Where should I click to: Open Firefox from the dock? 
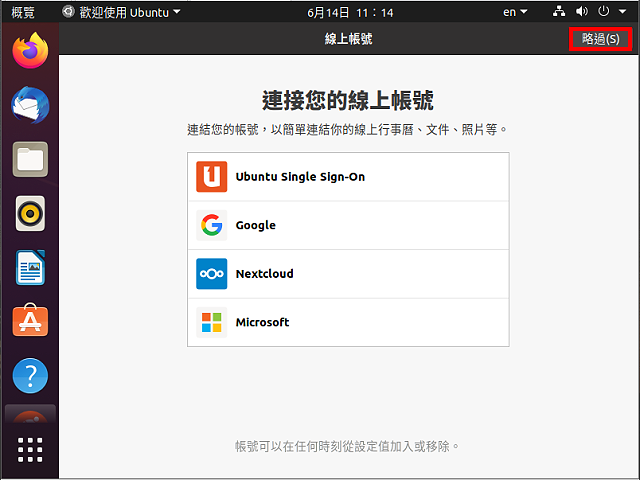coord(30,50)
